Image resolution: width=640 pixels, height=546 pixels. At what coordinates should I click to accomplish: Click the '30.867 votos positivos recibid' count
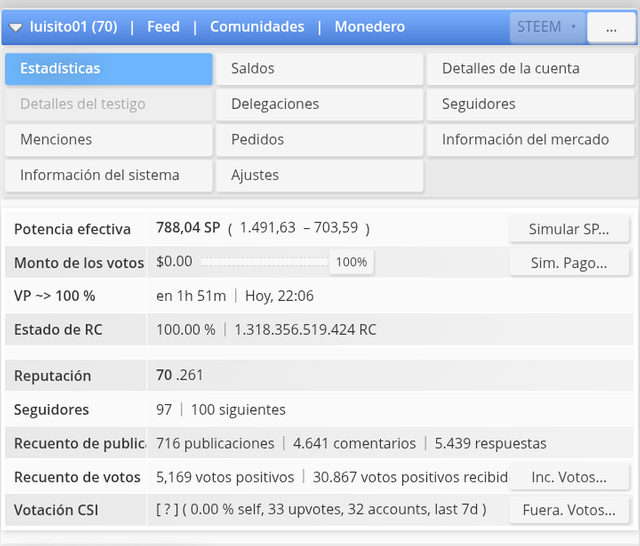pyautogui.click(x=410, y=477)
